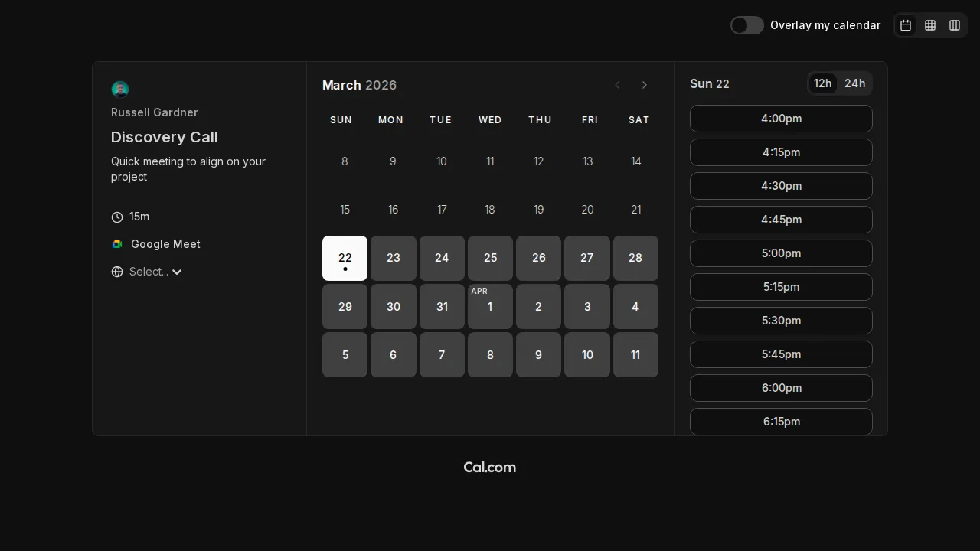Click the previous month chevron
980x551 pixels.
click(x=617, y=85)
